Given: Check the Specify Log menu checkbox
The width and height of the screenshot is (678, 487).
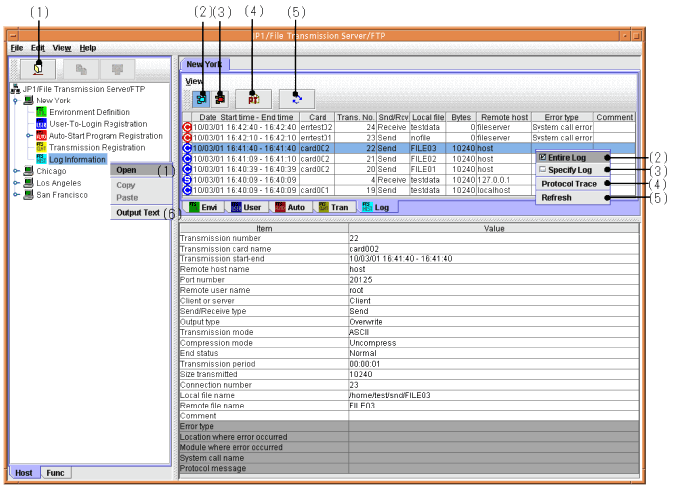Looking at the screenshot, I should coord(543,170).
